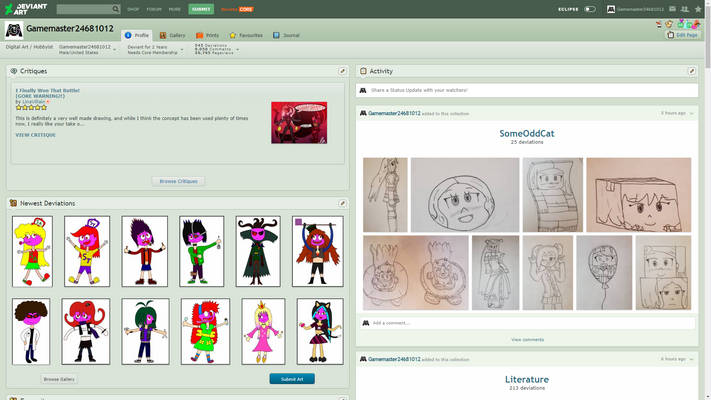Open the red critique artwork thumbnail
The image size is (711, 400).
tap(299, 123)
